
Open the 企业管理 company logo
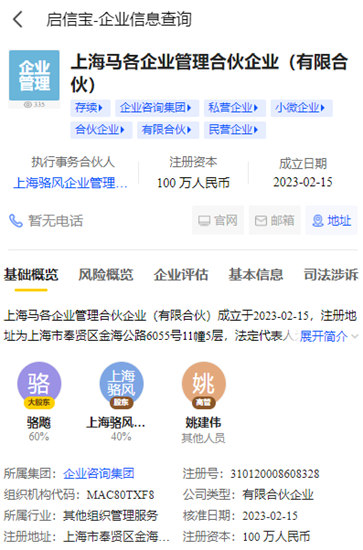click(34, 75)
